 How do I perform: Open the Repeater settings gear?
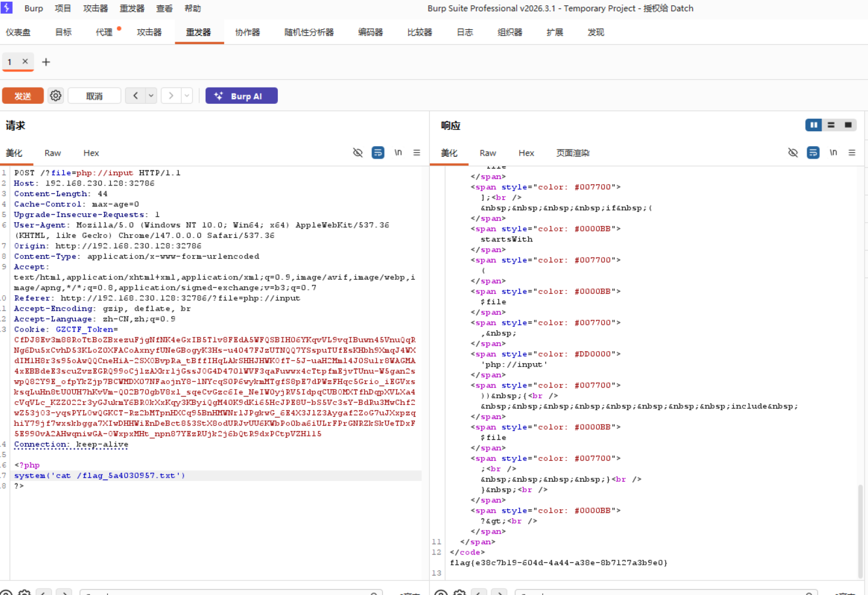tap(56, 95)
